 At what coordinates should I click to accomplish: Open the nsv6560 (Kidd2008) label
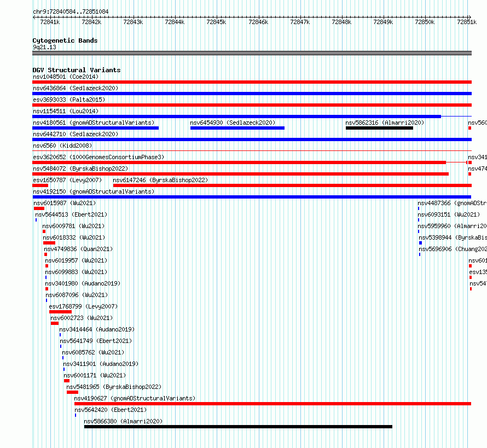tap(62, 146)
